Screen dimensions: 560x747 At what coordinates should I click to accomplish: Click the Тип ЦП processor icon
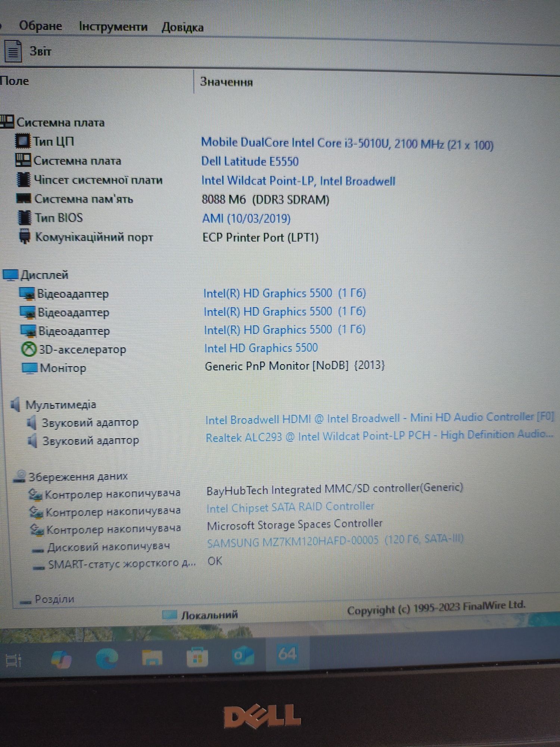(22, 141)
